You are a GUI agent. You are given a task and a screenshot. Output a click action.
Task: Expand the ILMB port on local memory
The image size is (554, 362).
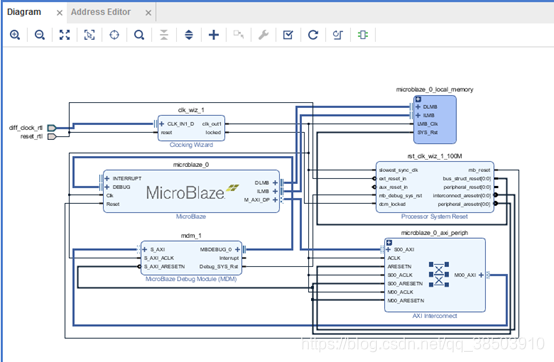point(418,115)
